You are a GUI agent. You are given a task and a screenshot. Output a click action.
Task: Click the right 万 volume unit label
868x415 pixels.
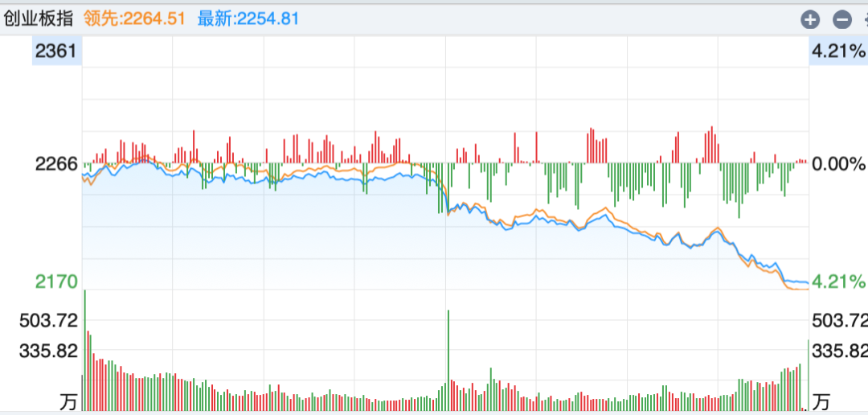tap(821, 401)
